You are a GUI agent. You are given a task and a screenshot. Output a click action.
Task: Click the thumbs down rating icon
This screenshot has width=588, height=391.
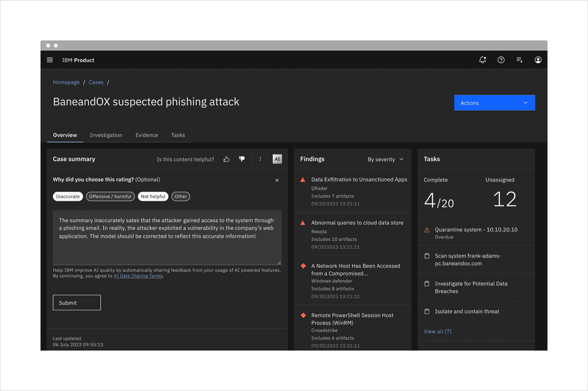[242, 160]
